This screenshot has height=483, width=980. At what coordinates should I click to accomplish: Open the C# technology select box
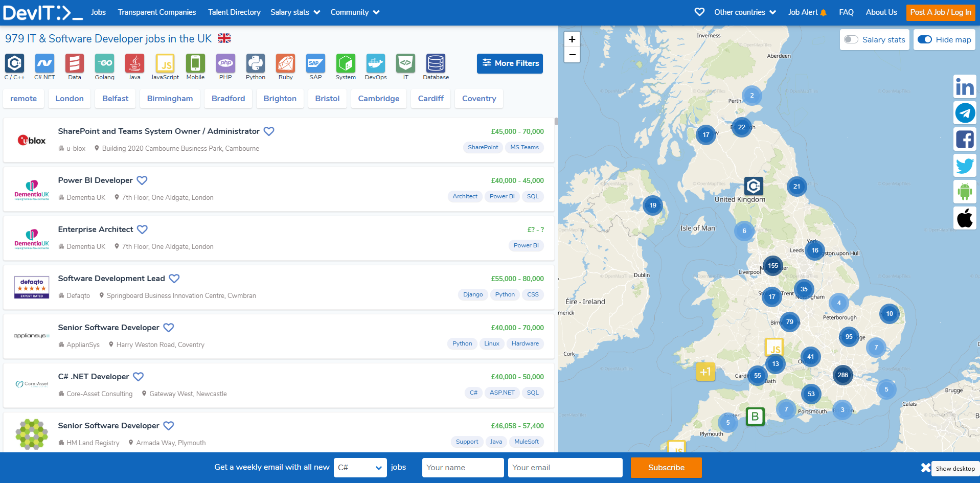point(360,468)
